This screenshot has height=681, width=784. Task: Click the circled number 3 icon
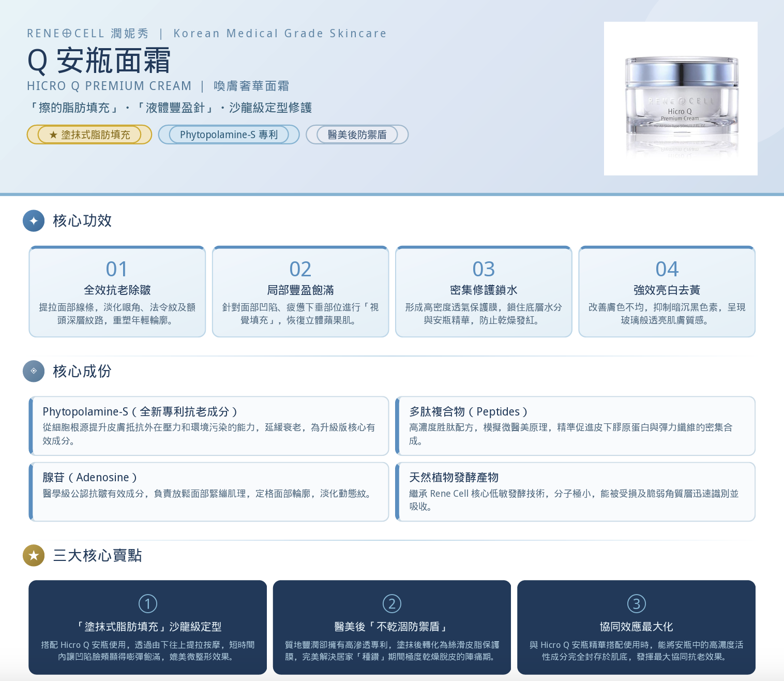(x=637, y=603)
